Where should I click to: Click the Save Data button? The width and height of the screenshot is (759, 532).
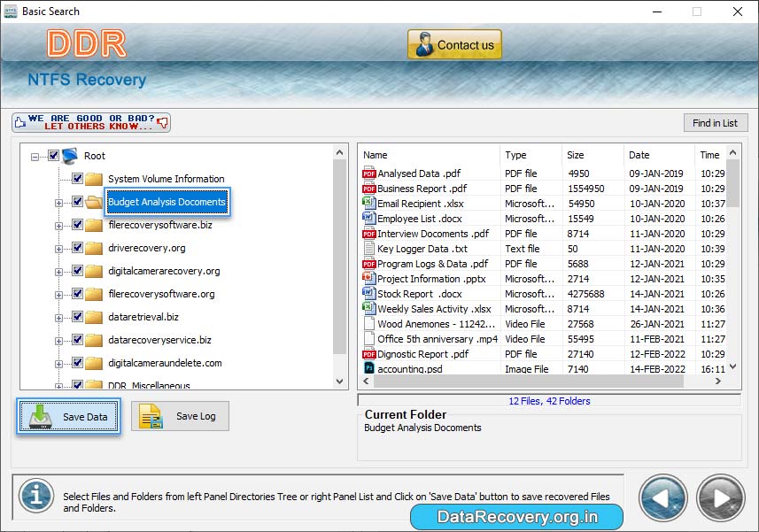tap(68, 416)
